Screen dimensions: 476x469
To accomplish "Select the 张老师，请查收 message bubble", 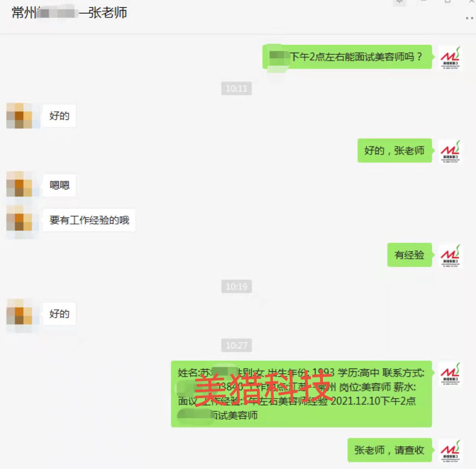I will 390,450.
